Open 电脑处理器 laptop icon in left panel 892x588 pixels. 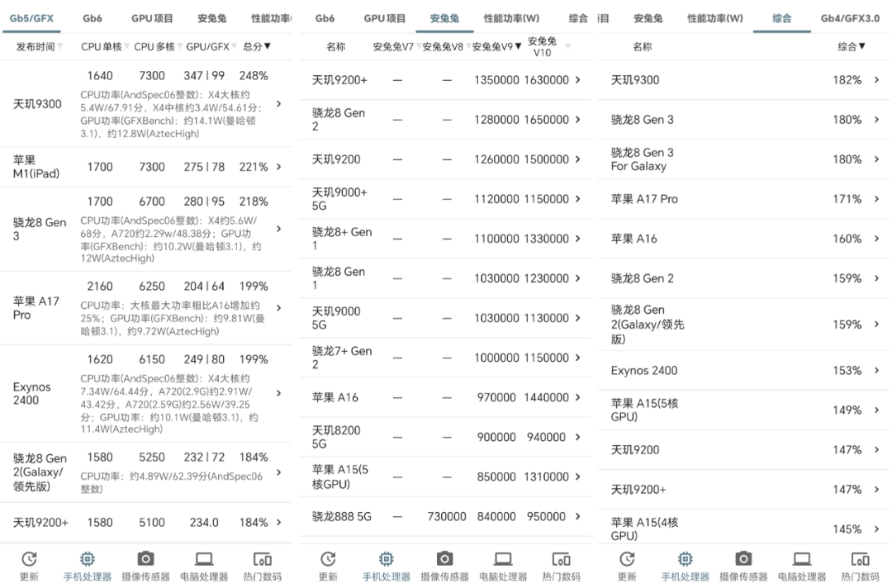click(204, 559)
